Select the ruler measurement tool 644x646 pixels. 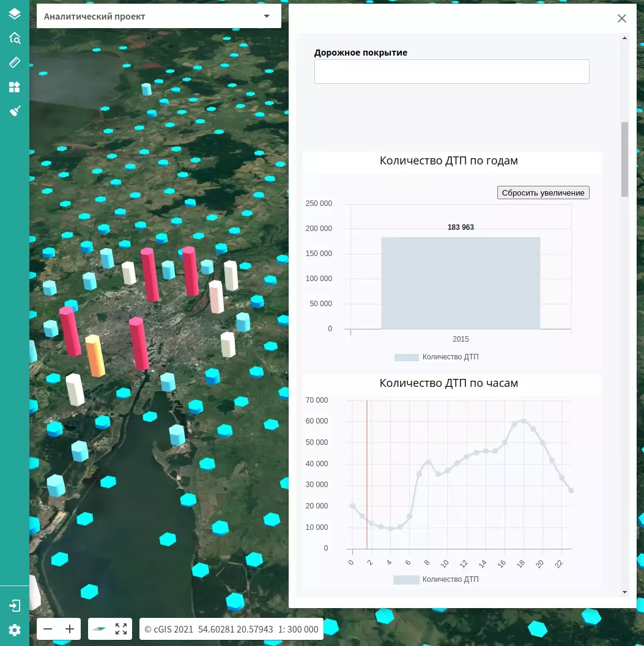tap(15, 62)
